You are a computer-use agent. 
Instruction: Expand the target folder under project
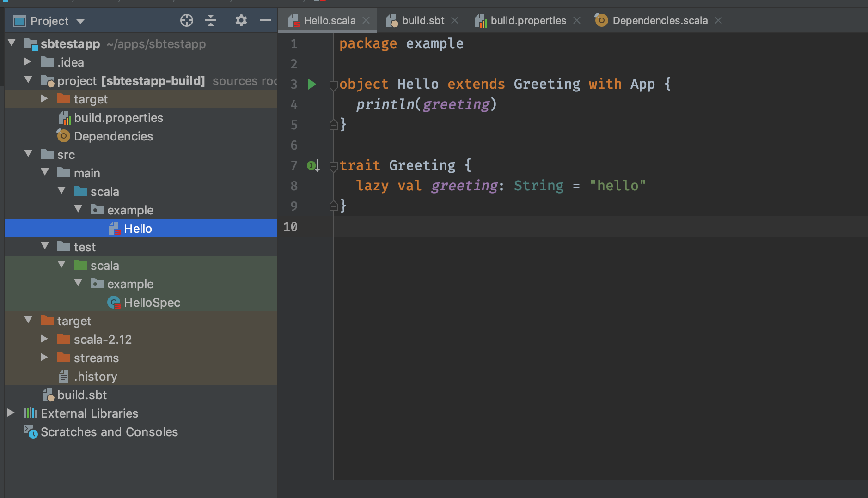[44, 98]
